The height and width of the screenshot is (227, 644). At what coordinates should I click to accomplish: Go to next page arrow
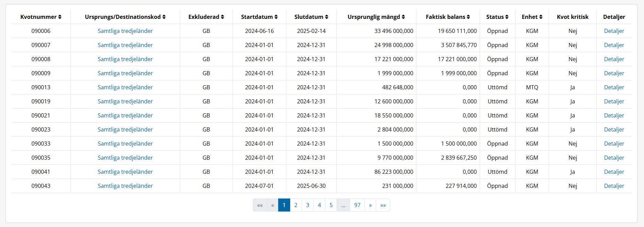(x=370, y=205)
